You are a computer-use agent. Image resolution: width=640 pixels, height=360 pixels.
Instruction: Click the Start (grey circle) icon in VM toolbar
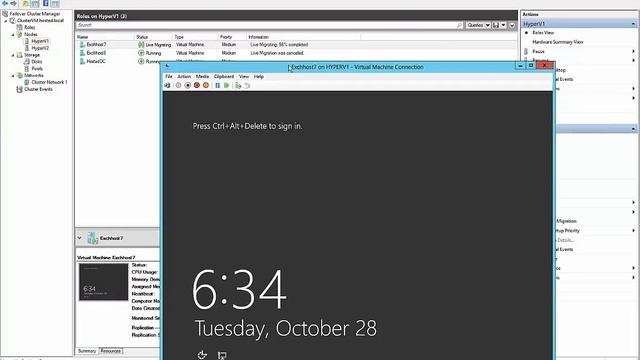click(178, 85)
